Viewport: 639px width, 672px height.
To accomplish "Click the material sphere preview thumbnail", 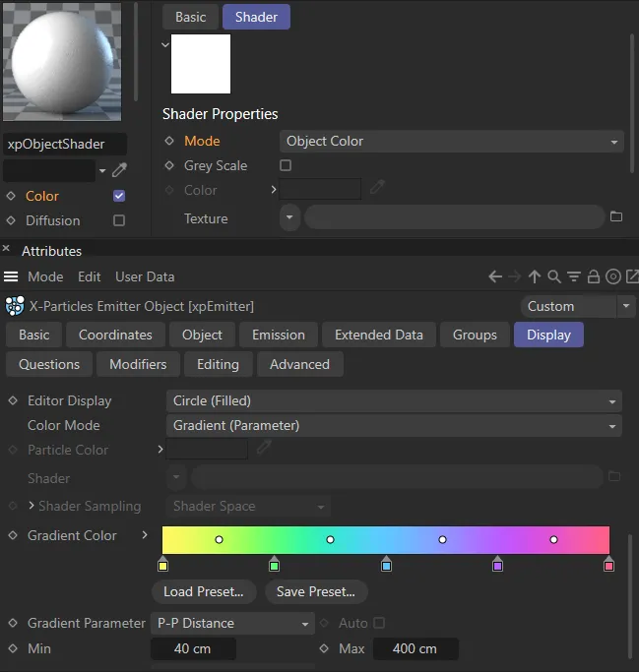I will (62, 62).
